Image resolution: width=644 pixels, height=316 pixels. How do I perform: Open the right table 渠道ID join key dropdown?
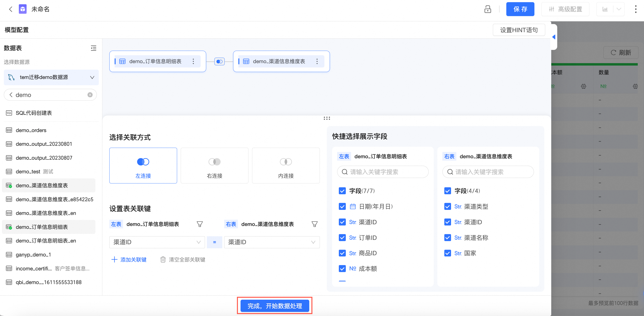(272, 242)
